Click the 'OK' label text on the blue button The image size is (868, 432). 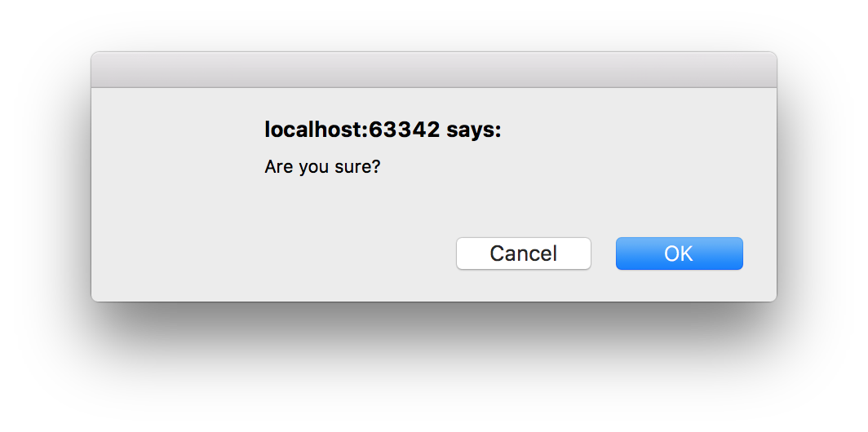click(x=679, y=253)
